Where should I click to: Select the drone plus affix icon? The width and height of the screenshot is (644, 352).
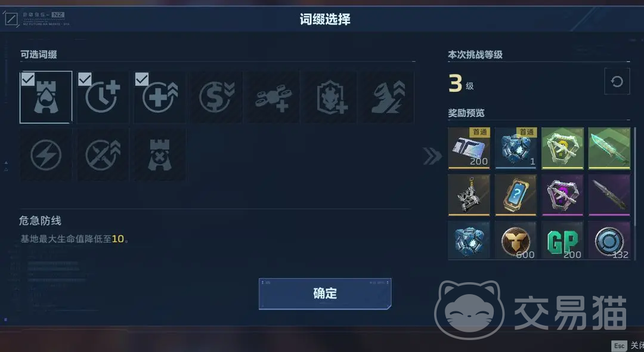(274, 97)
